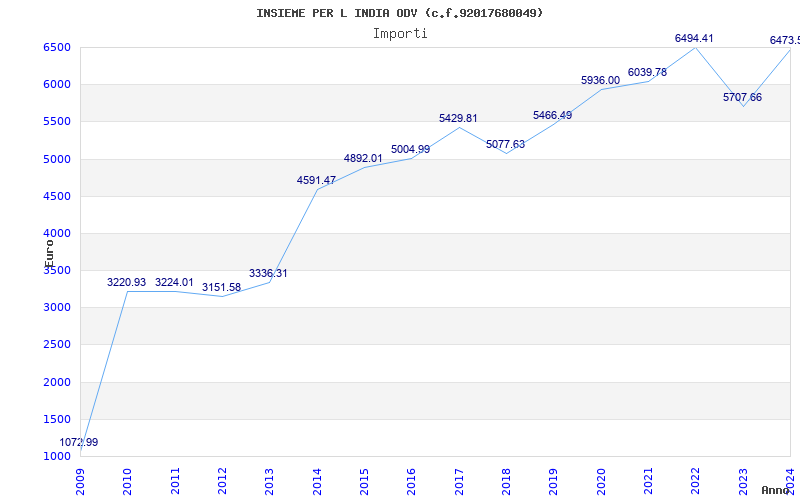Screen dimensions: 800x500
Task: Click the Importi subtitle
Action: pos(400,34)
